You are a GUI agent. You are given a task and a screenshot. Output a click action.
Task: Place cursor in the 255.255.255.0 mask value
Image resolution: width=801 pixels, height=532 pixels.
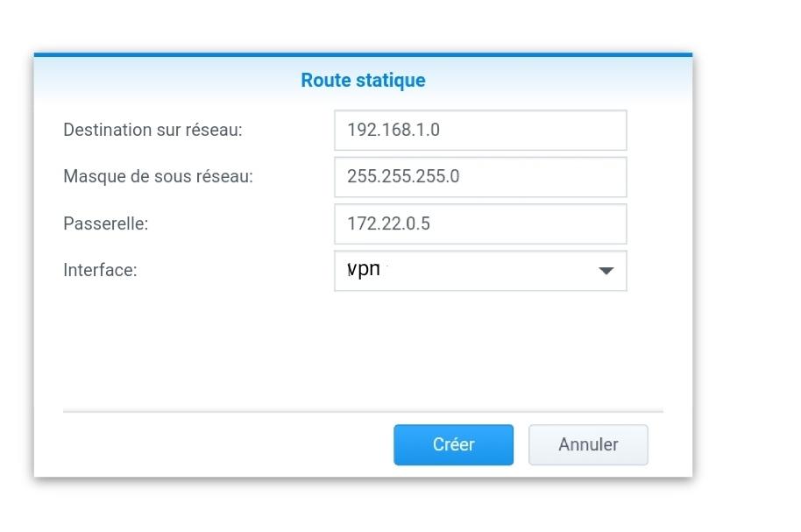coord(403,176)
